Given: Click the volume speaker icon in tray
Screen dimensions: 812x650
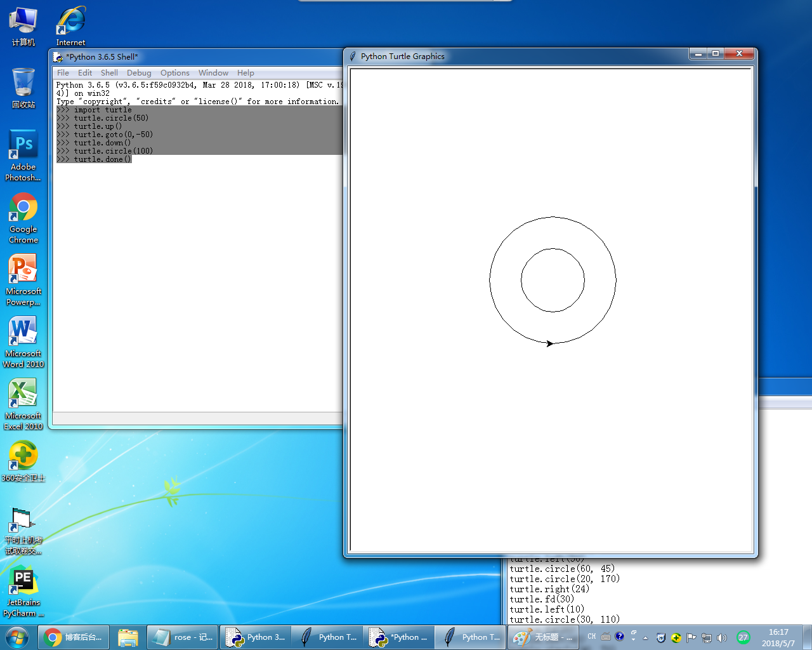Looking at the screenshot, I should [721, 637].
